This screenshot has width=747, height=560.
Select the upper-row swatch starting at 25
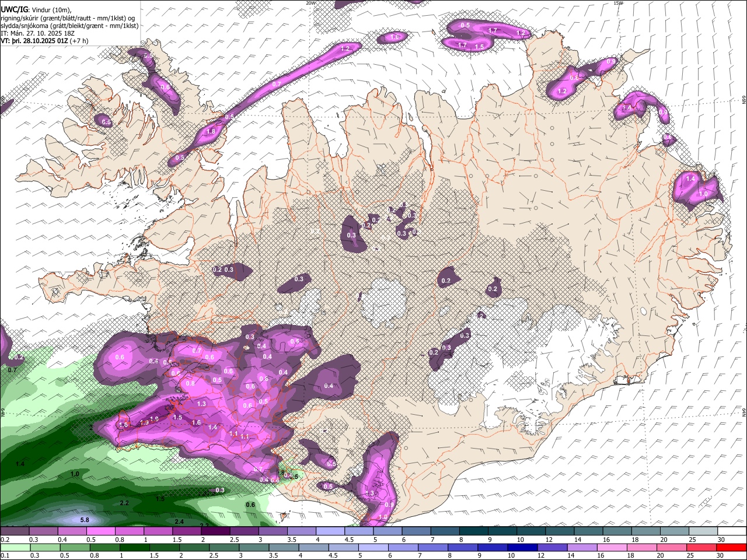click(703, 531)
